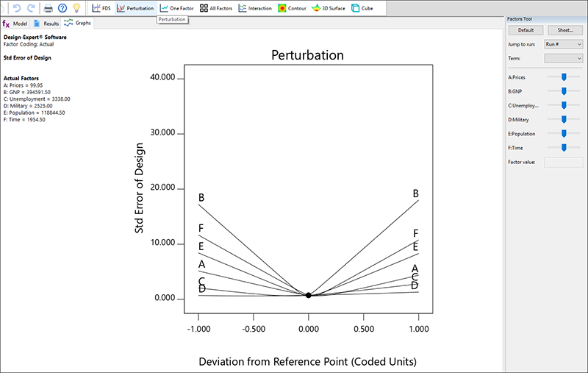Image resolution: width=588 pixels, height=373 pixels.
Task: Show the All Factors plot
Action: click(217, 8)
